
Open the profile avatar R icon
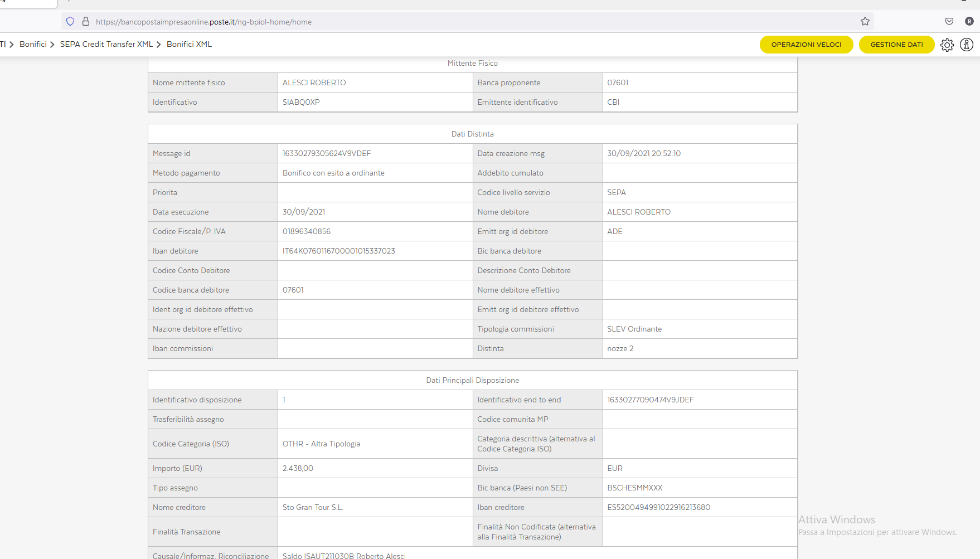pyautogui.click(x=969, y=22)
